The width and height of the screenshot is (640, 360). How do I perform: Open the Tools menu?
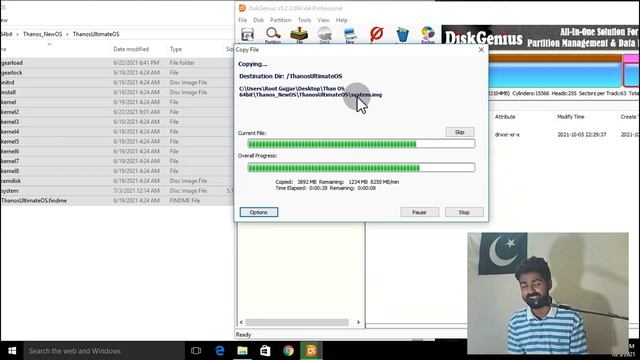[x=304, y=20]
